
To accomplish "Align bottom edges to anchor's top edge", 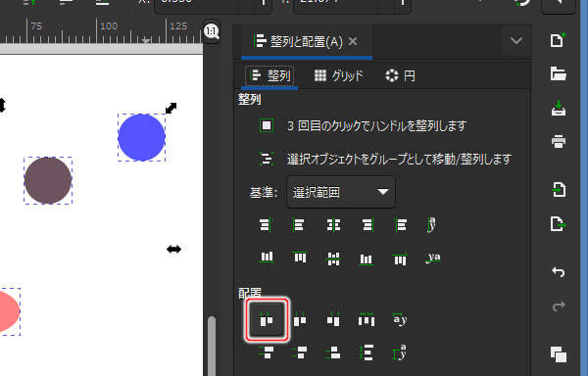I will click(267, 258).
